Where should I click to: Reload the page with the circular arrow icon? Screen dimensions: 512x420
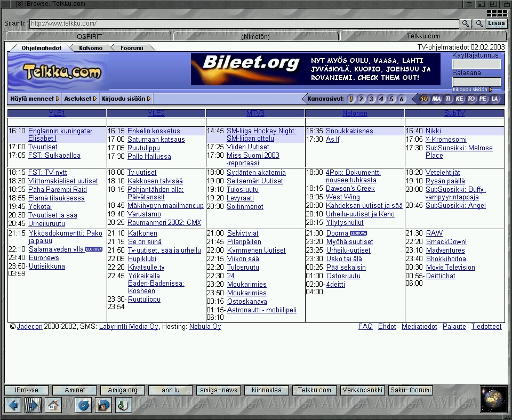(83, 405)
